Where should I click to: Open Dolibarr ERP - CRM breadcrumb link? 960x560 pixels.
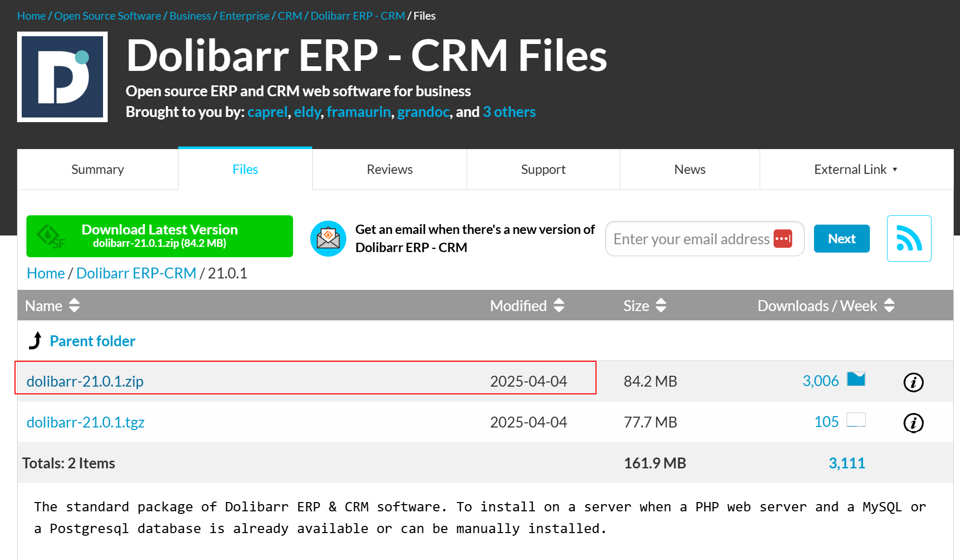358,16
